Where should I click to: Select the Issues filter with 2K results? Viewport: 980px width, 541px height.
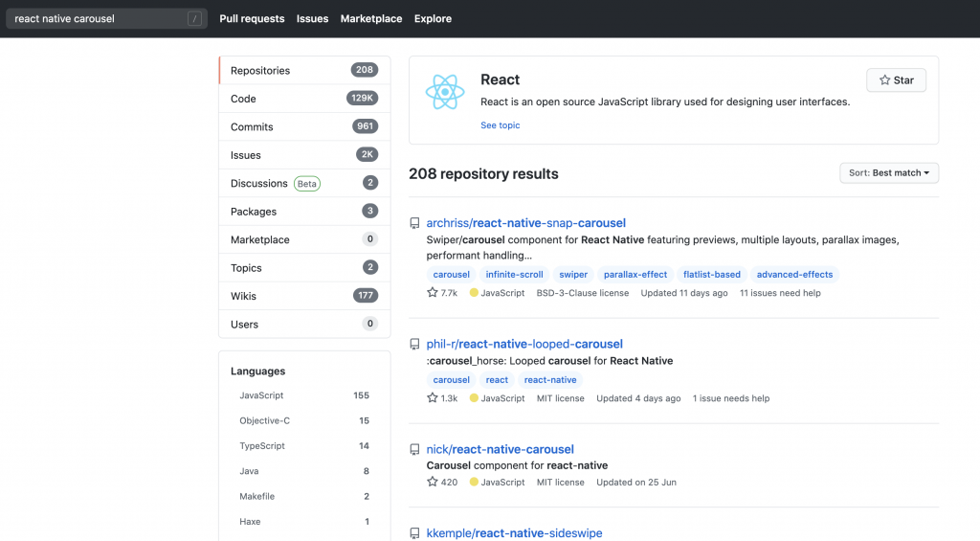coord(304,154)
